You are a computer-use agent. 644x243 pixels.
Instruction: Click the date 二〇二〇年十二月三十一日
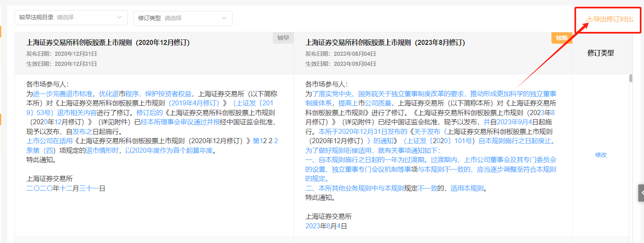coord(66,188)
